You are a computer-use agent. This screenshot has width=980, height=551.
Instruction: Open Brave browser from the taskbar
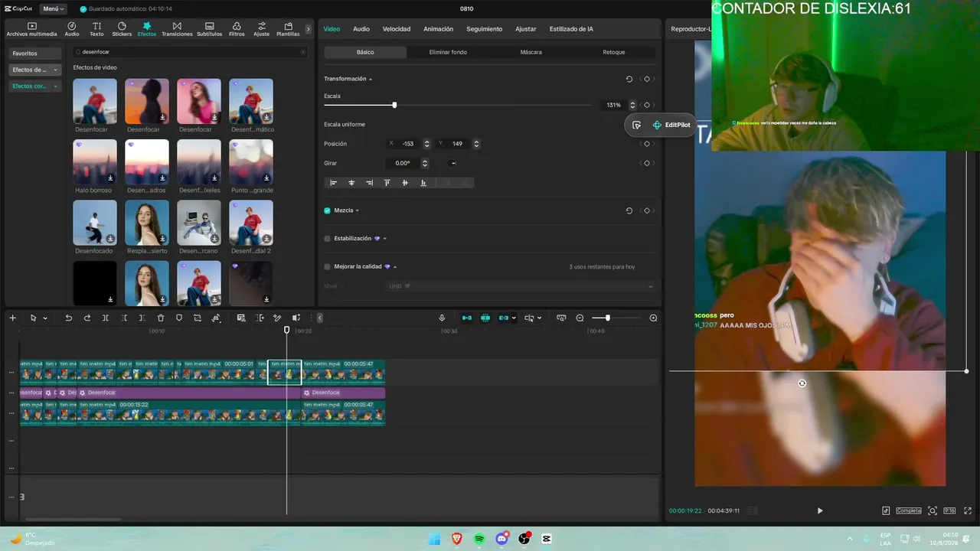457,539
